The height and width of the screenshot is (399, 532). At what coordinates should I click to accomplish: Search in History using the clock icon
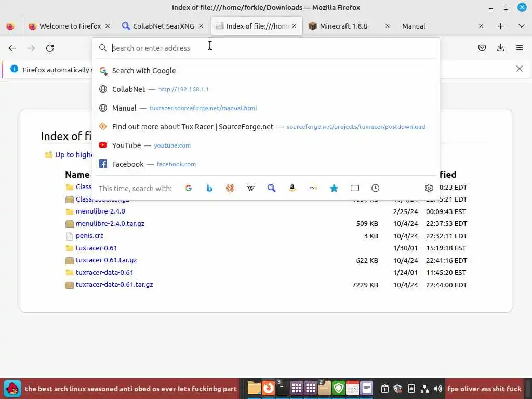(x=375, y=188)
